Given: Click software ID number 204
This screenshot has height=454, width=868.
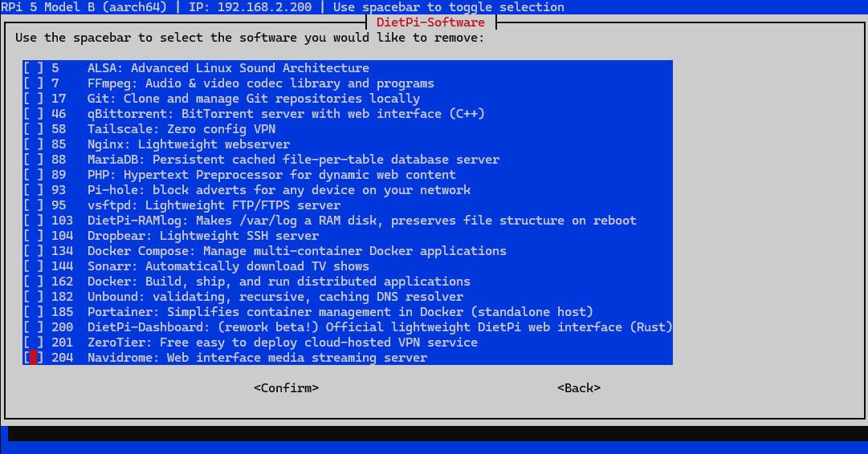Looking at the screenshot, I should (62, 357).
